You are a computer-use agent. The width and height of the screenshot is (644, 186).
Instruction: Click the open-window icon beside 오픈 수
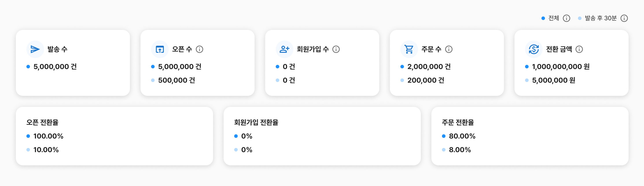160,49
